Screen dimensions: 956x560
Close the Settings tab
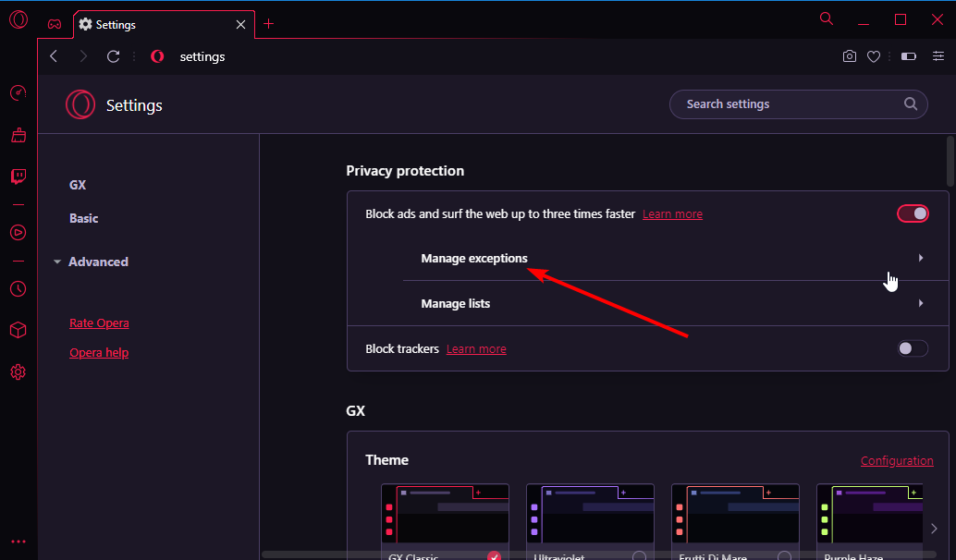pos(240,24)
